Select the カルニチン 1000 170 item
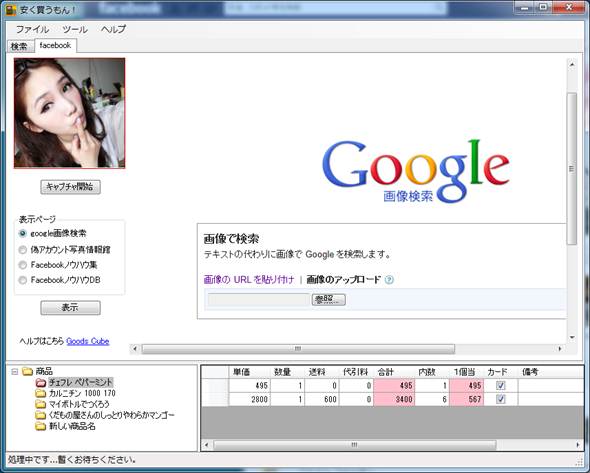The width and height of the screenshot is (590, 473). point(82,393)
